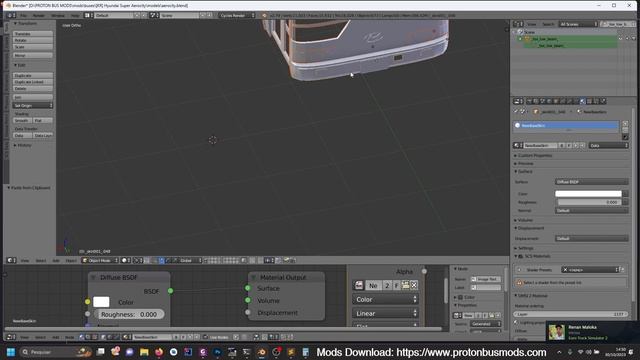Image resolution: width=640 pixels, height=360 pixels.
Task: Click the white Color swatch on Diffuse BSDF node
Action: point(101,302)
